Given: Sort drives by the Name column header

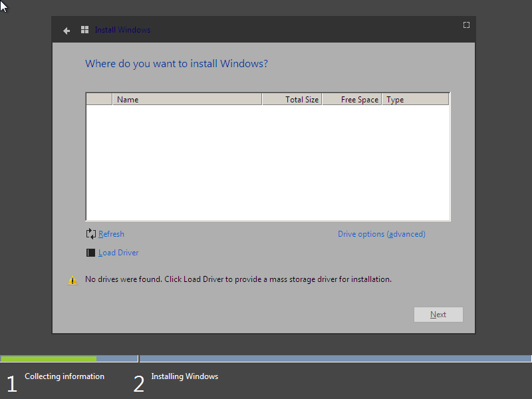Looking at the screenshot, I should click(x=187, y=99).
